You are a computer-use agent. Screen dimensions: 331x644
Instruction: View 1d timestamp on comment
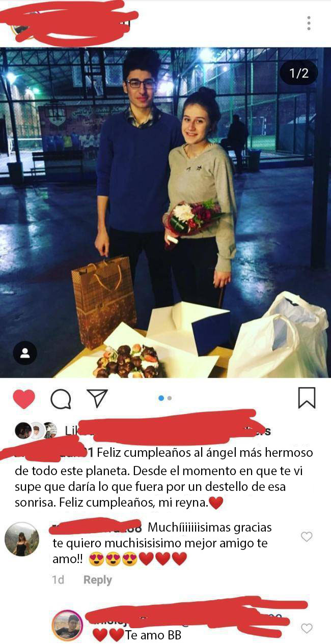coord(58,580)
